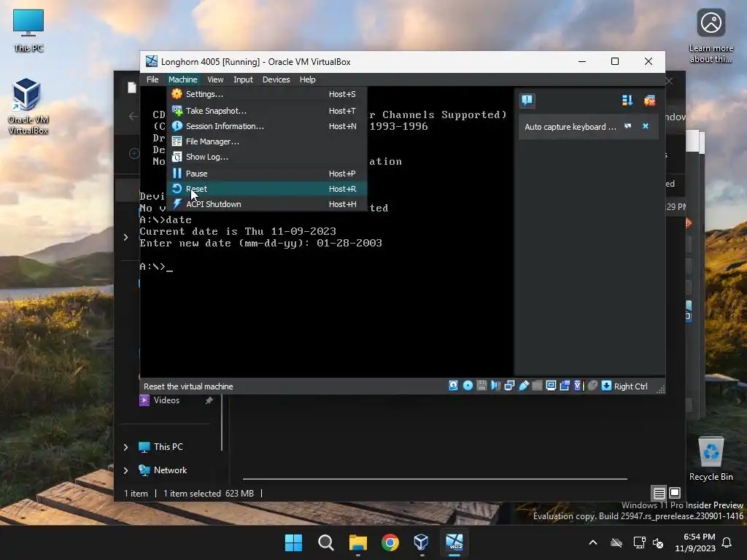
Task: Click the Auto capture keyboard notification text
Action: tap(570, 127)
